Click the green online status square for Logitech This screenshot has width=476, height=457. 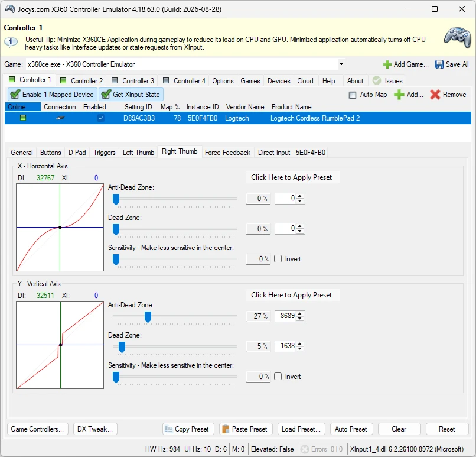pyautogui.click(x=23, y=118)
